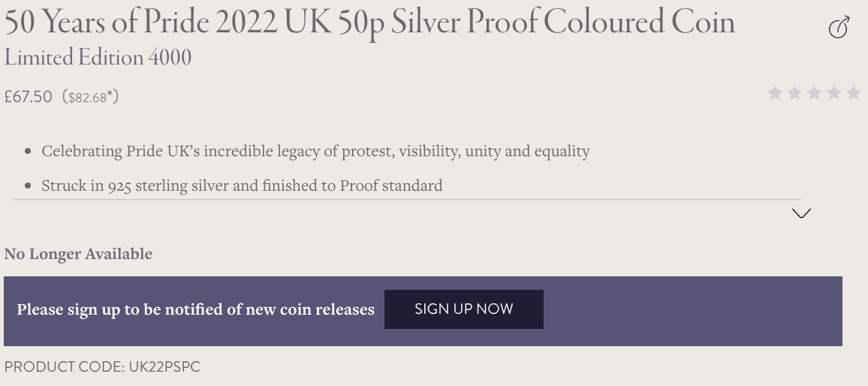Image resolution: width=868 pixels, height=386 pixels.
Task: Select the third rating star
Action: point(814,93)
